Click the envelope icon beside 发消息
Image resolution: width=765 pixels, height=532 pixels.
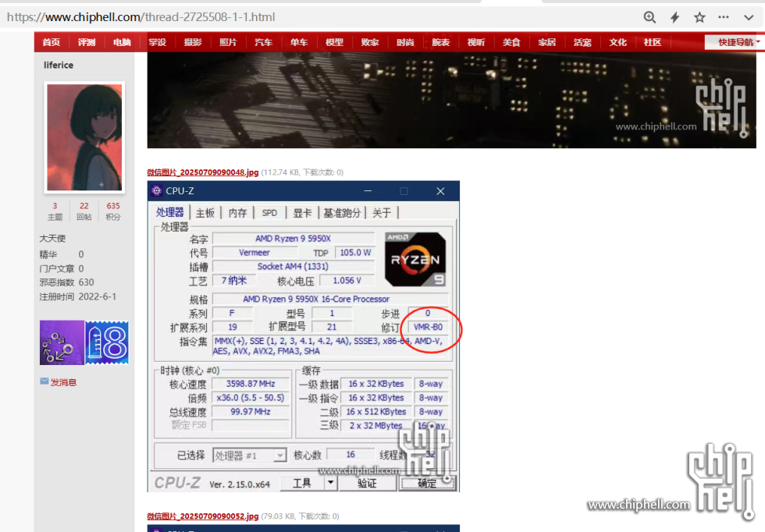pyautogui.click(x=44, y=381)
